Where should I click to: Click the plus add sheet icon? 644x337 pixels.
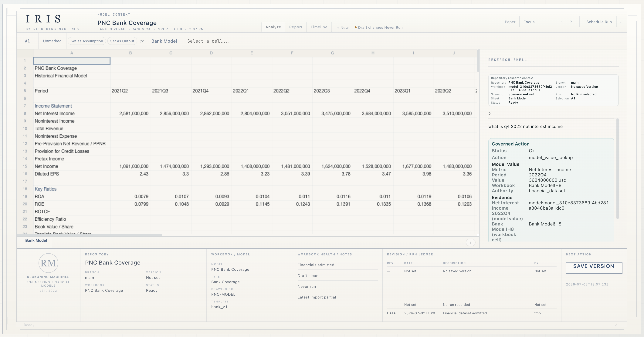pos(470,243)
